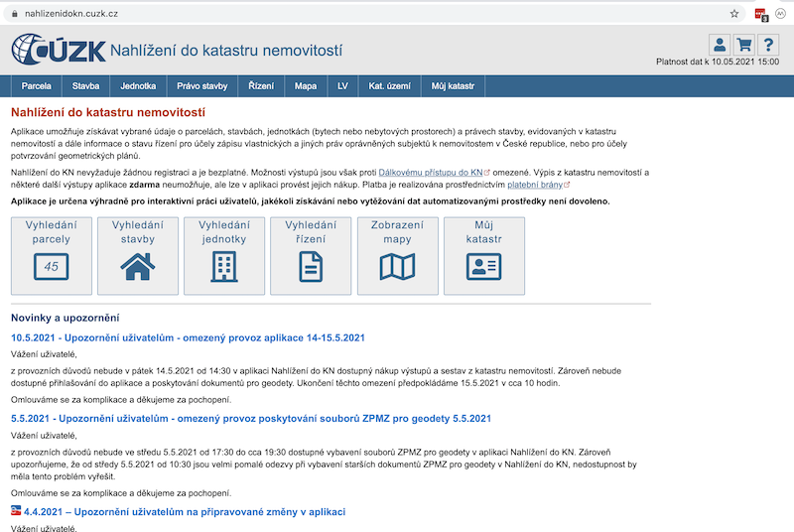This screenshot has width=794, height=532.
Task: Open Vyhledání jednotky building icon tile
Action: (224, 255)
